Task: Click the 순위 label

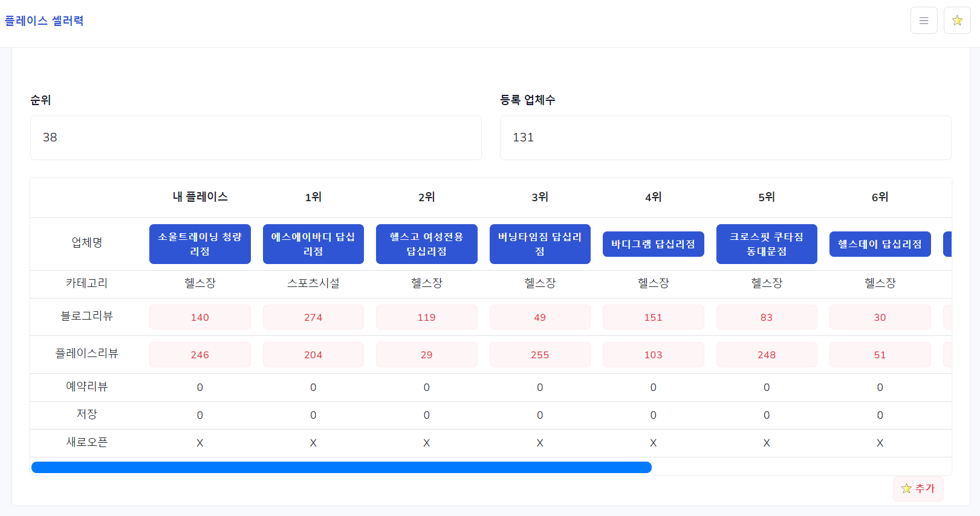Action: (x=41, y=100)
